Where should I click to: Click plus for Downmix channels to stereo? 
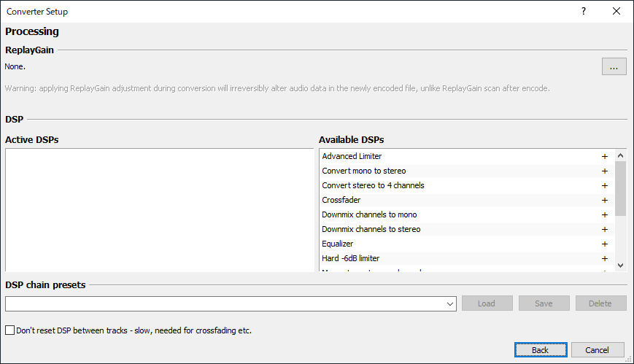(x=604, y=229)
